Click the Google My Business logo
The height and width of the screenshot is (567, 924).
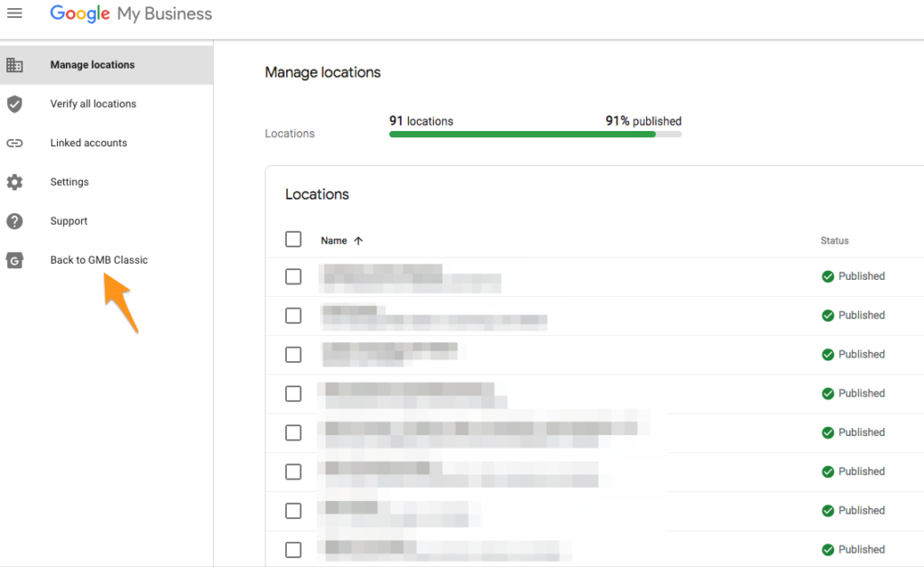click(131, 14)
